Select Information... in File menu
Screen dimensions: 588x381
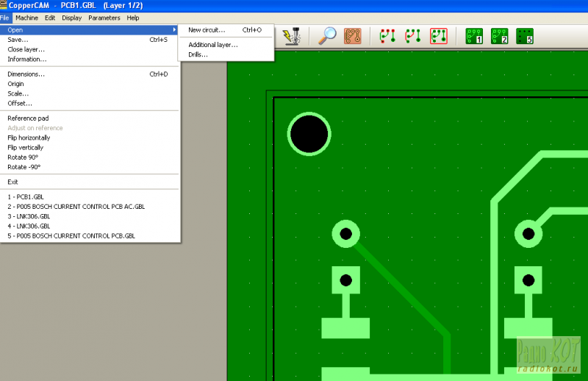point(89,59)
